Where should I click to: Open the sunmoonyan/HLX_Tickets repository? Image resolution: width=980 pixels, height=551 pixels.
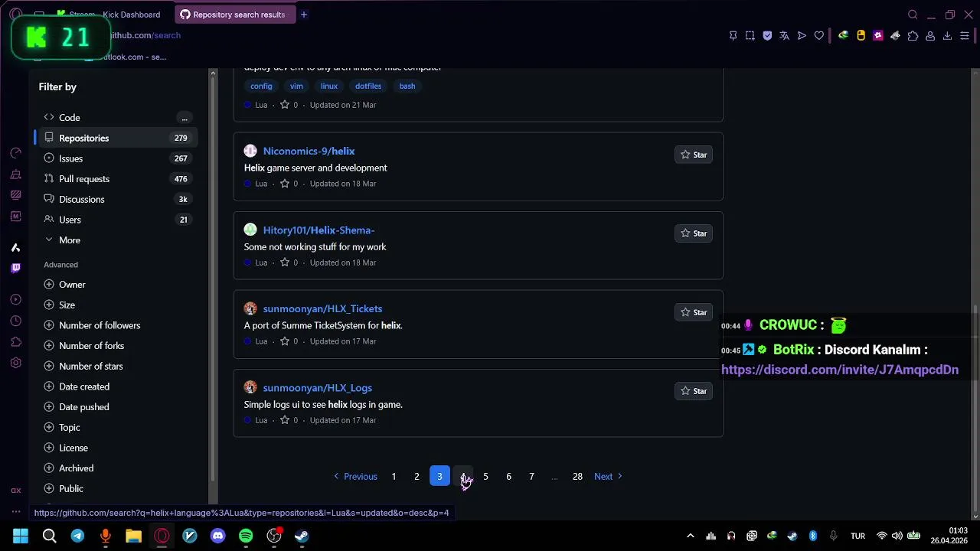tap(322, 308)
